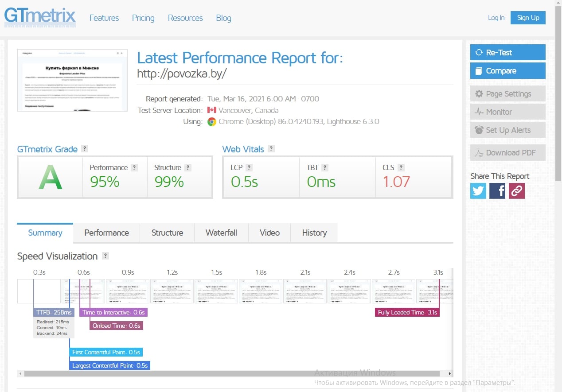Click the 0ms TBT value
This screenshot has width=562, height=392.
[321, 182]
